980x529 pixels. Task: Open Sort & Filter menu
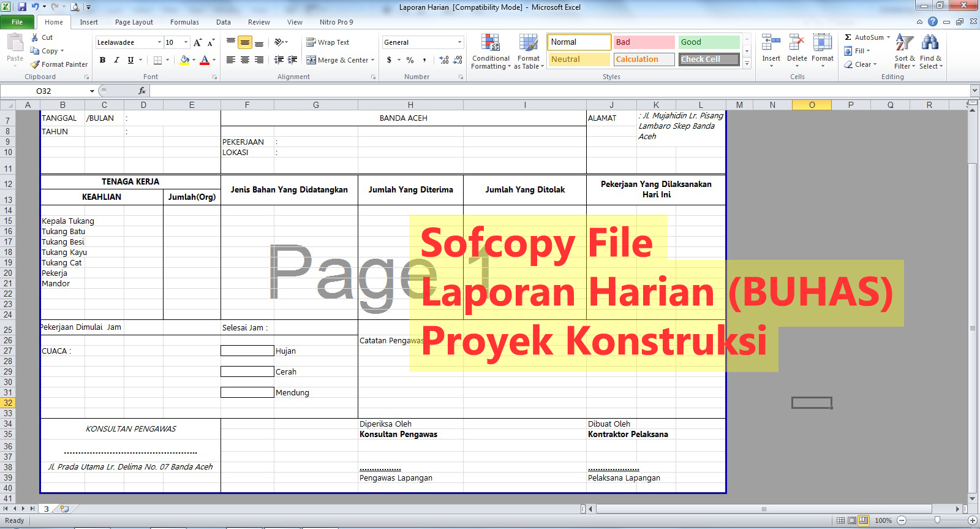[905, 51]
